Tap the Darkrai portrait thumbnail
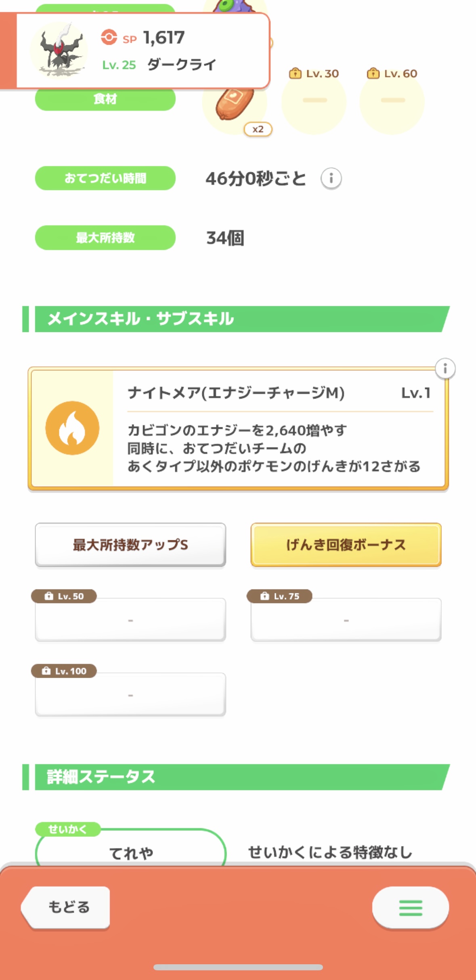Image resolution: width=476 pixels, height=980 pixels. 60,50
